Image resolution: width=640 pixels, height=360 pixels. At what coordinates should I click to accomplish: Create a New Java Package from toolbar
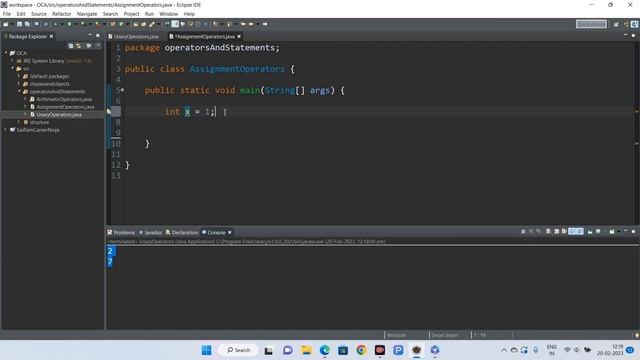point(112,24)
